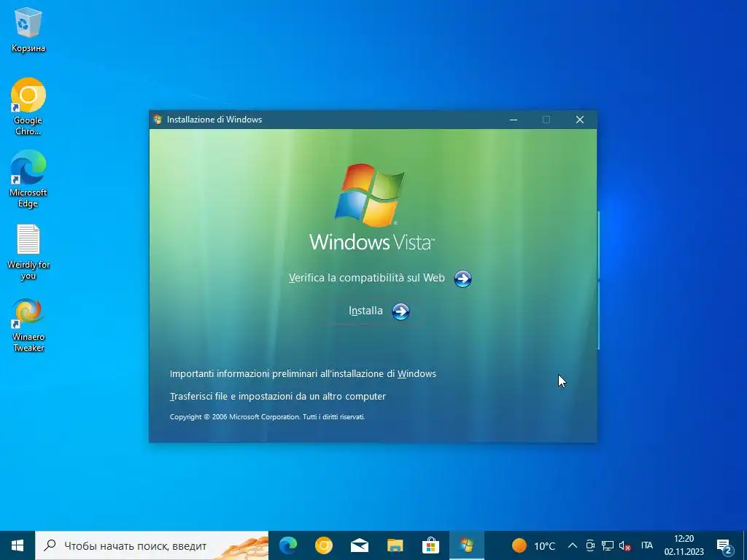
Task: Close the Installazione di Windows window
Action: pyautogui.click(x=580, y=120)
